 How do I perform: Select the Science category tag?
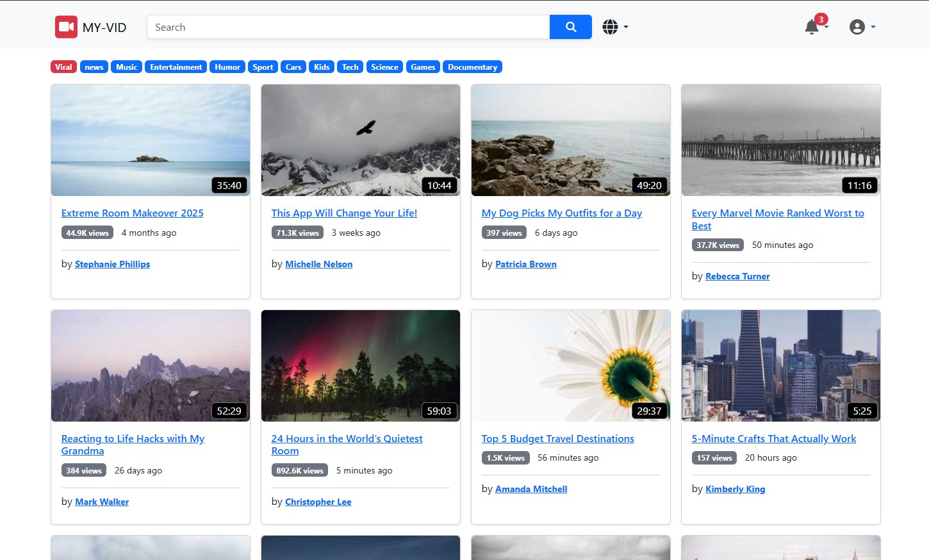coord(384,67)
